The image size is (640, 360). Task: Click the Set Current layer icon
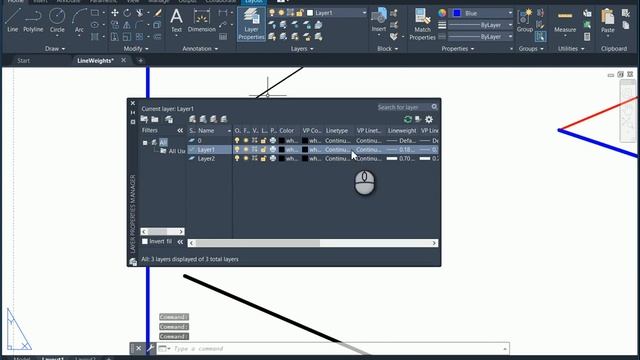coord(224,119)
